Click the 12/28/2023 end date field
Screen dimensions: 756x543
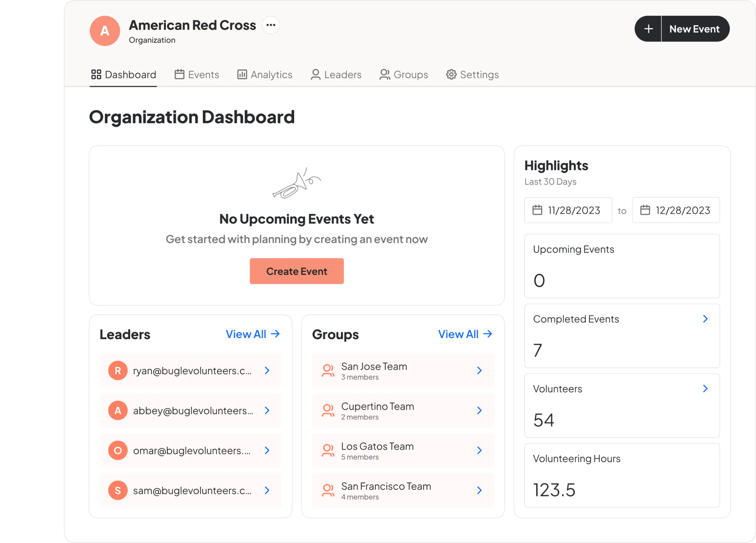676,210
